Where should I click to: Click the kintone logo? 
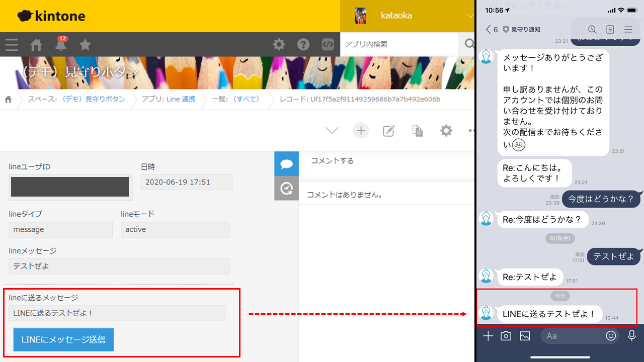(51, 16)
